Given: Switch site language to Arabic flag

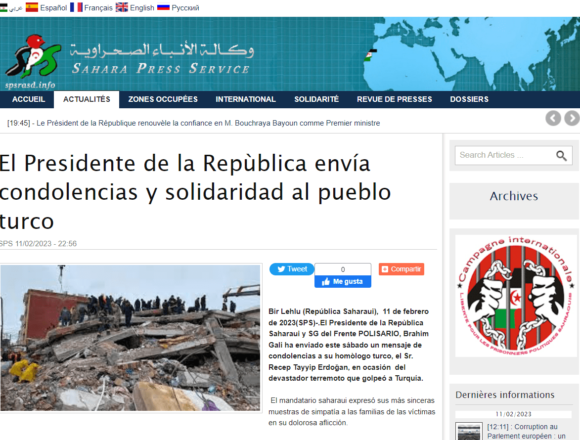Looking at the screenshot, I should point(3,7).
